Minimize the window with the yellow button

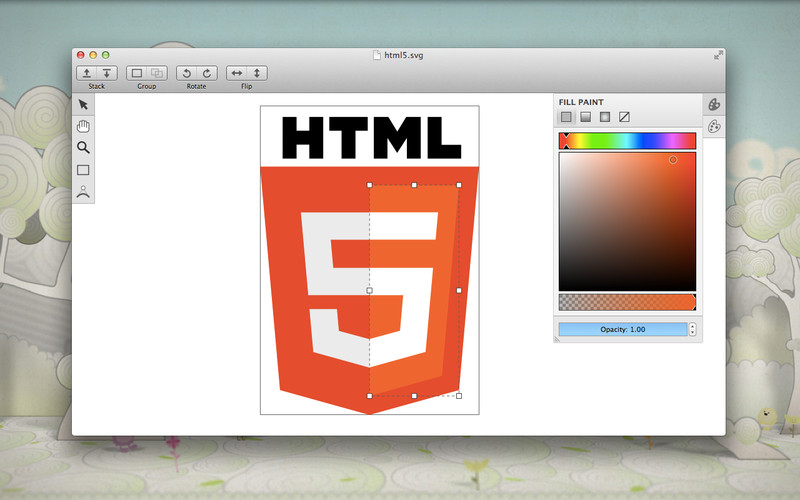[93, 55]
